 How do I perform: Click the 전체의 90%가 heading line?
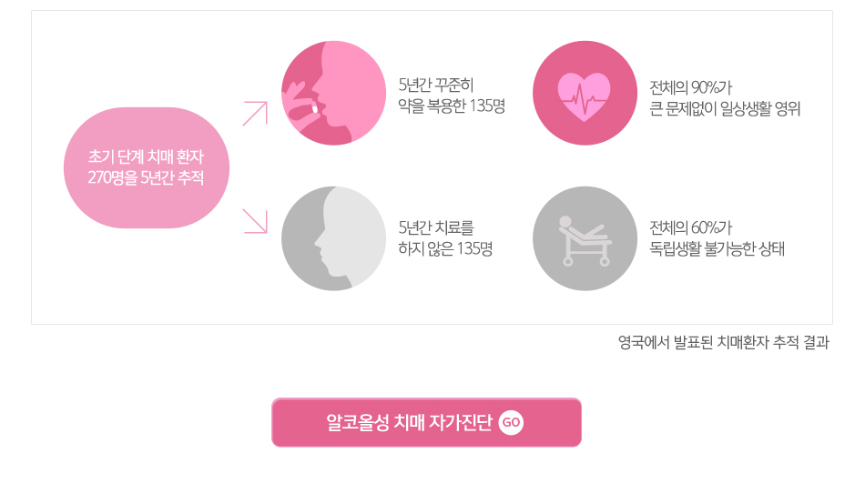(690, 87)
